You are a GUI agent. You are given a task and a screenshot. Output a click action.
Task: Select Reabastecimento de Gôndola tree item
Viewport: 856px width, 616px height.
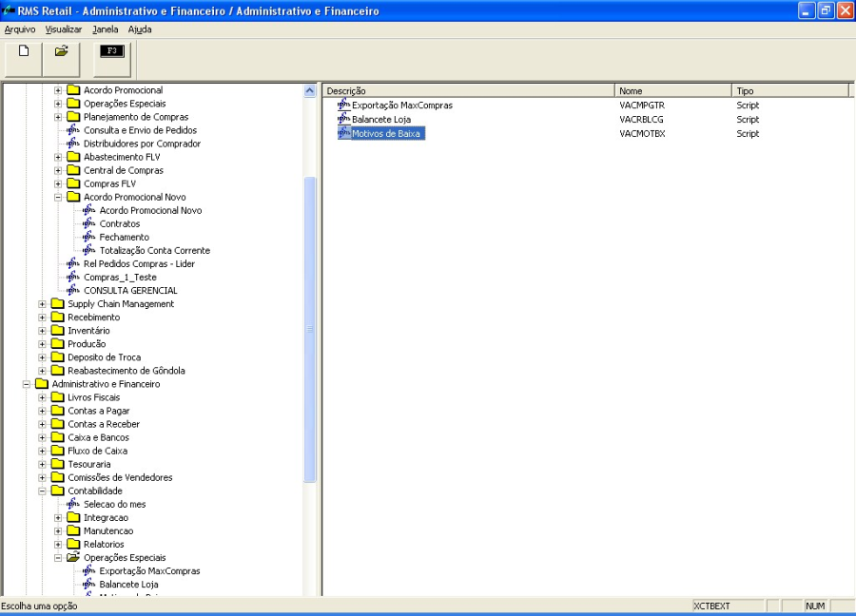(126, 371)
